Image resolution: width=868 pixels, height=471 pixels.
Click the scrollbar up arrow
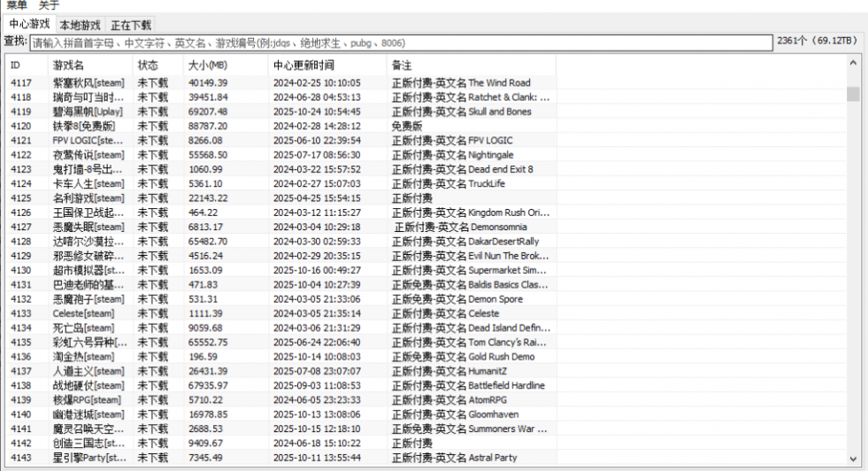point(853,63)
